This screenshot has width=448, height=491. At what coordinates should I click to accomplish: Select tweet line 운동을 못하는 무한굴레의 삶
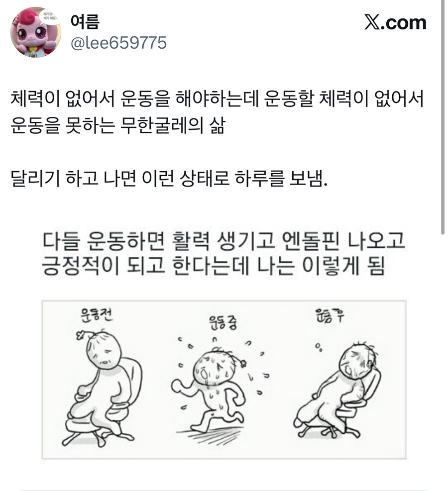[x=118, y=125]
